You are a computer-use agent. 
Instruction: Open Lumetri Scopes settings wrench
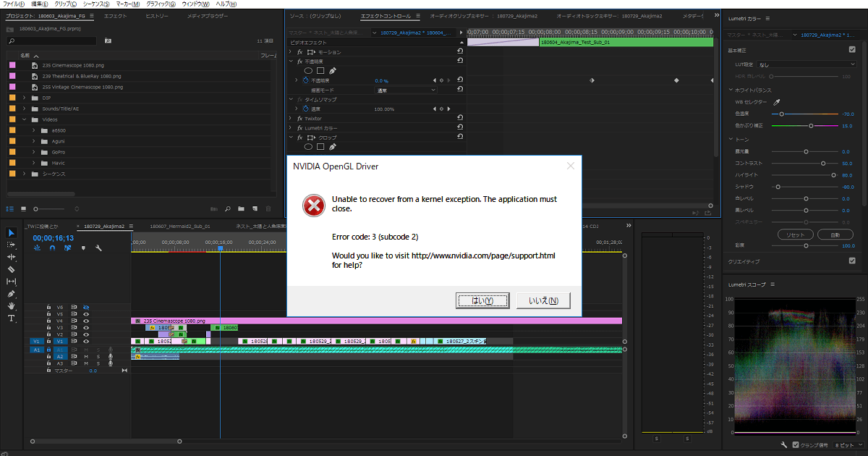point(783,444)
